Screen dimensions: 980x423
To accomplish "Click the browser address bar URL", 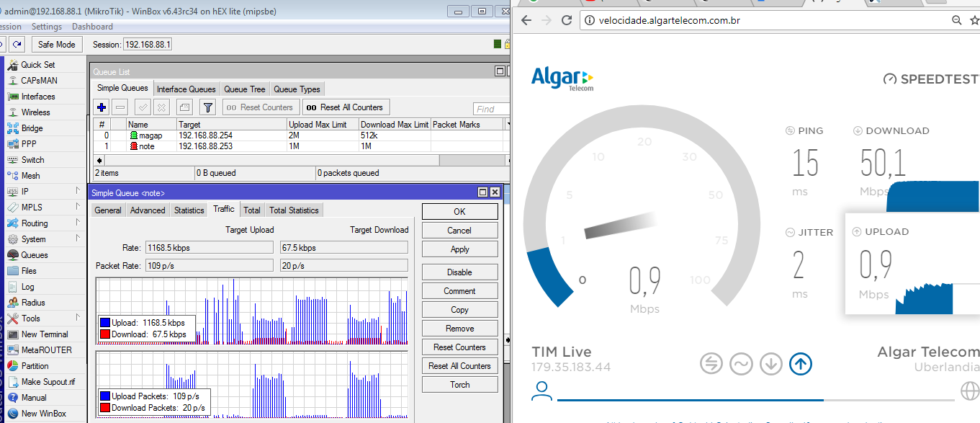I will 670,20.
